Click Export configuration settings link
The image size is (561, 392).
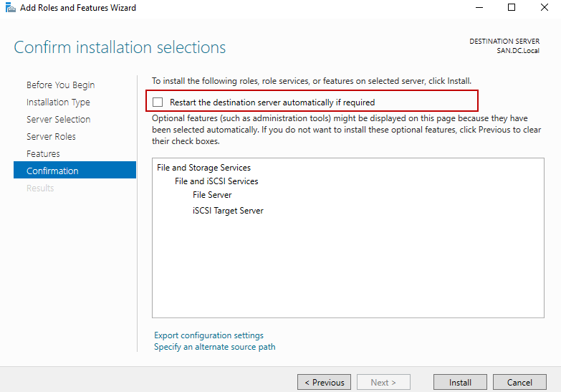click(x=208, y=335)
